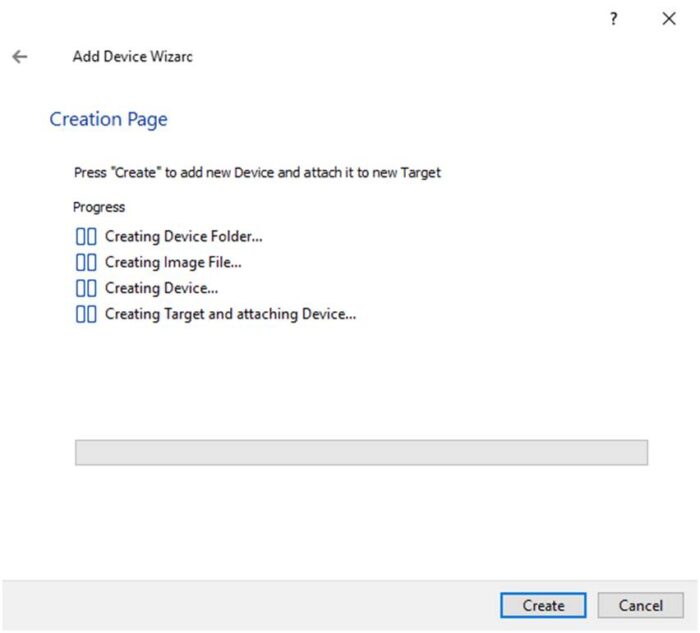Screen dimensions: 700x633
Task: Select "Creating Target and attaching Device..." text
Action: point(230,315)
